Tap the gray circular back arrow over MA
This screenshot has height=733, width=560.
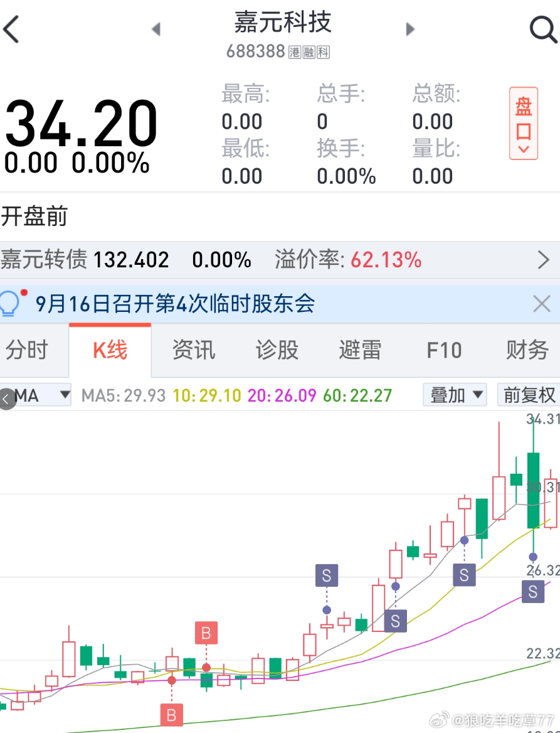coord(6,399)
